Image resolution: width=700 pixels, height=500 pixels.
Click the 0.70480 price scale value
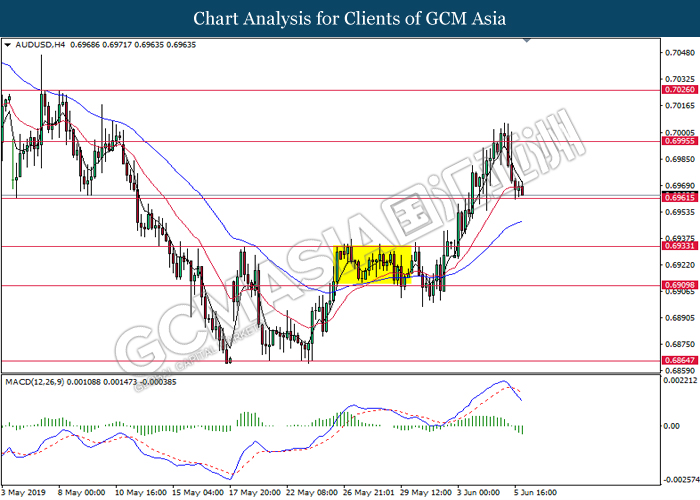point(680,53)
